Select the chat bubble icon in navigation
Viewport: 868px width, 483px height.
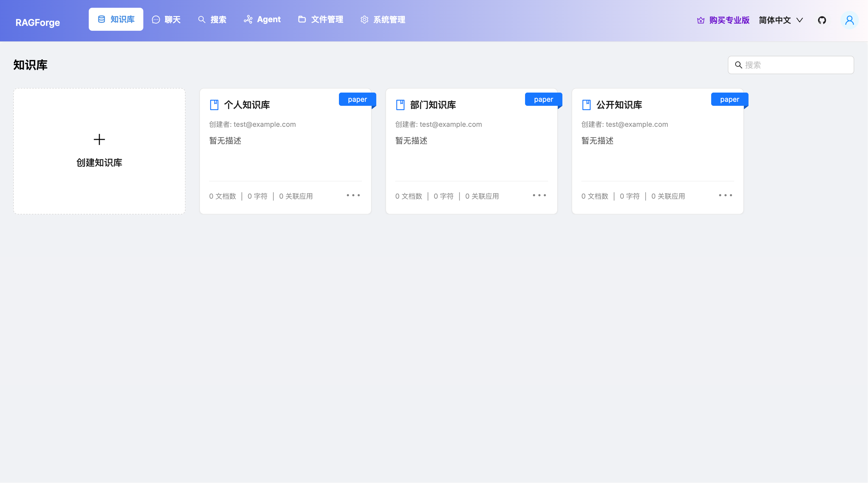(155, 20)
